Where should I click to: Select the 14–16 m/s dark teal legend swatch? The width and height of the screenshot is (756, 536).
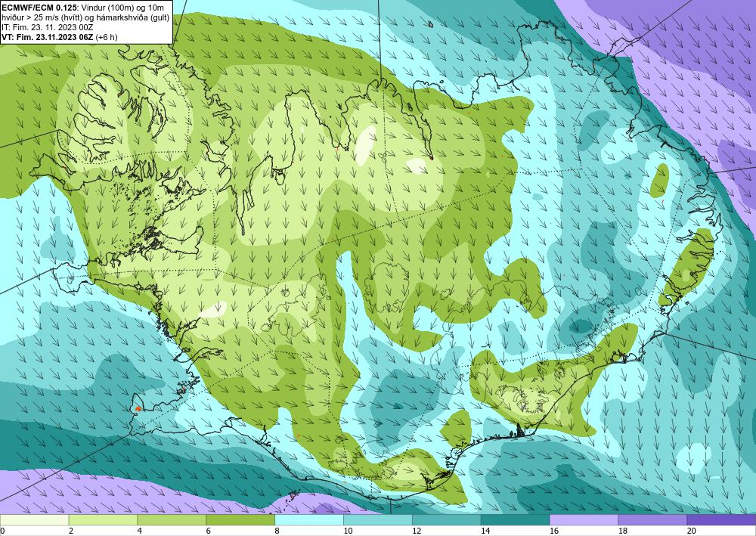(x=516, y=520)
